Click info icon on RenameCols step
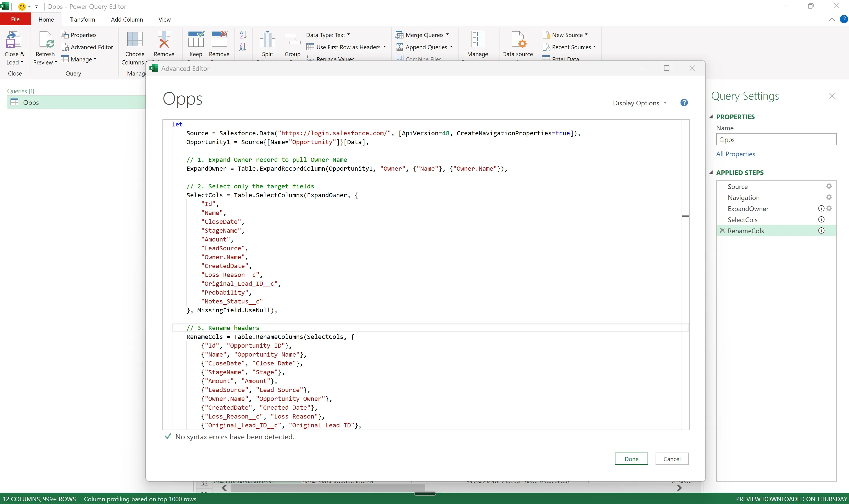This screenshot has height=504, width=849. coord(821,231)
